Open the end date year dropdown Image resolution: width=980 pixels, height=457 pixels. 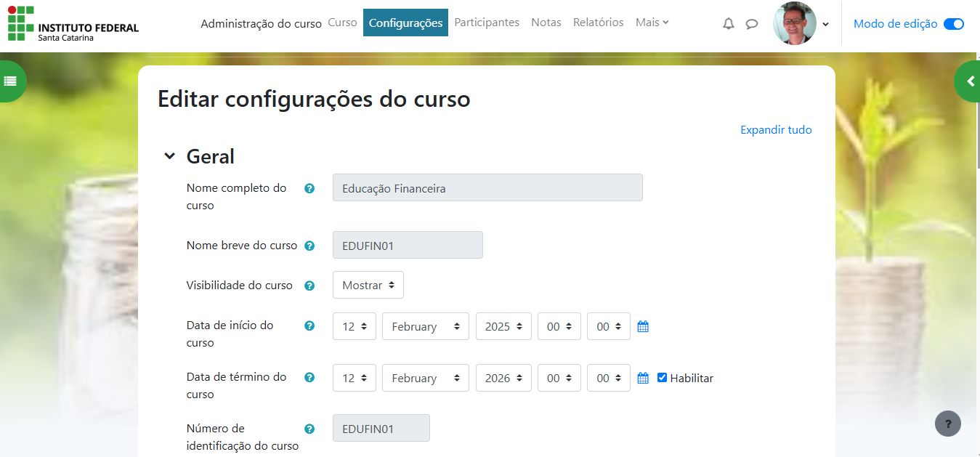click(x=503, y=379)
